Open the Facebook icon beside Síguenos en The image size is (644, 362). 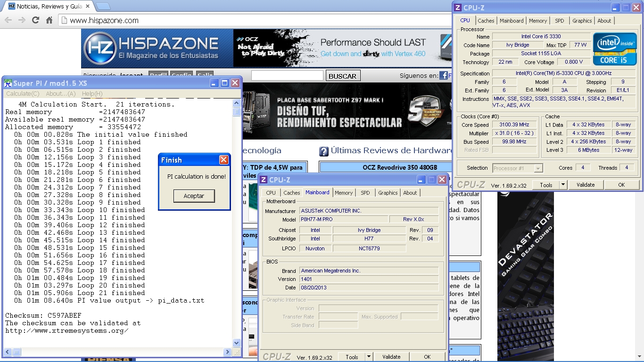tap(444, 75)
